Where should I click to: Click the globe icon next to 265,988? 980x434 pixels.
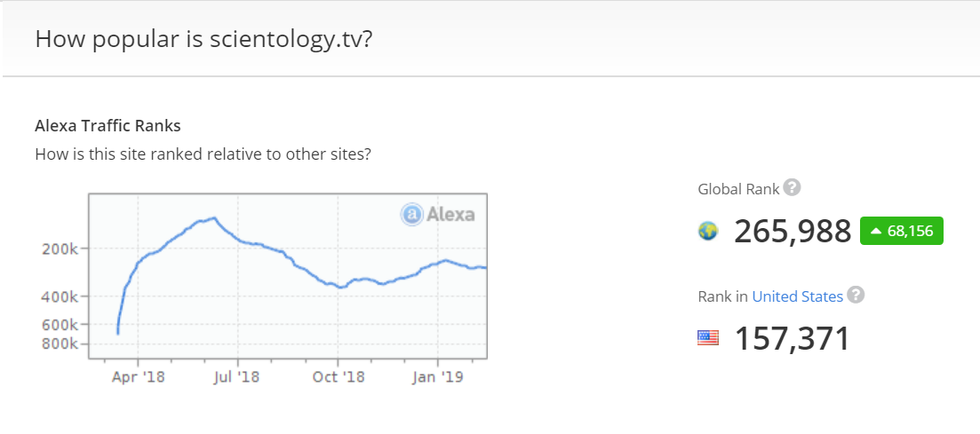point(708,232)
